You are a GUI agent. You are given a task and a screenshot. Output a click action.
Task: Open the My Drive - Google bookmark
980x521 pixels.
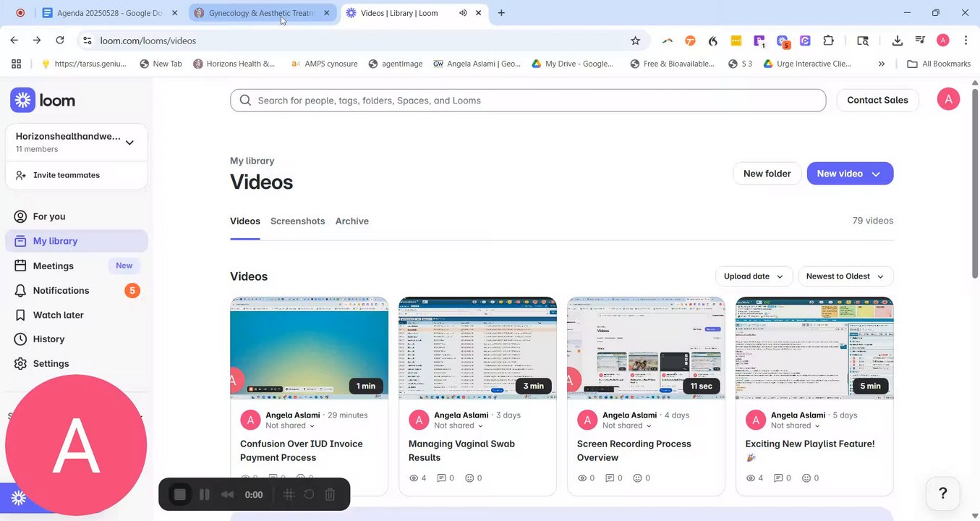(573, 64)
